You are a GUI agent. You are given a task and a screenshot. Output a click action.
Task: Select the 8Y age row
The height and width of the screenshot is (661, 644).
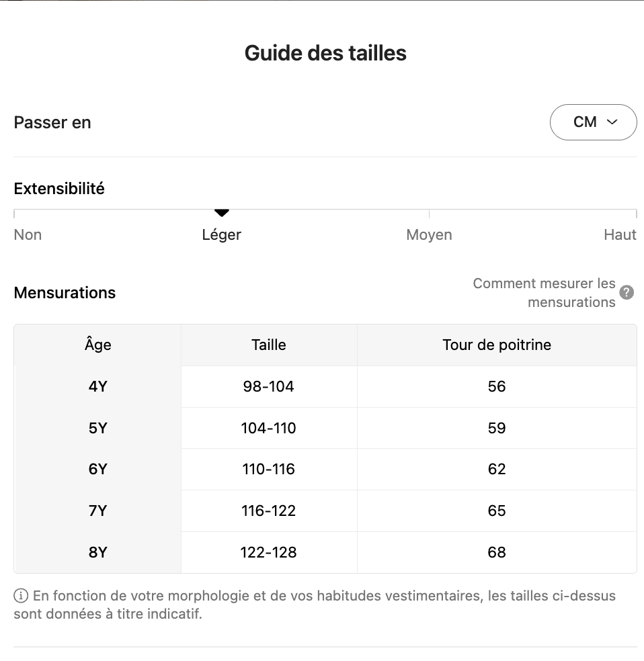click(98, 553)
